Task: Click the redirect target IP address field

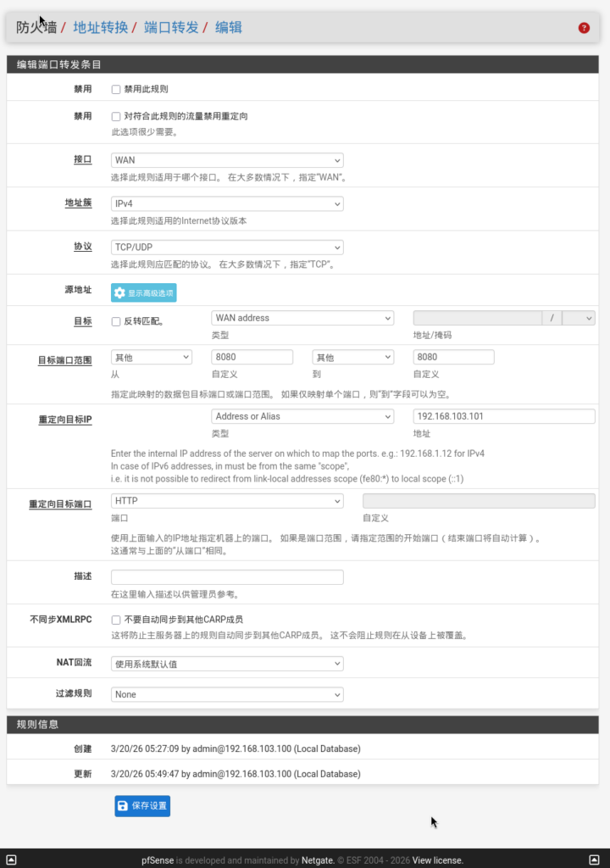Action: click(x=503, y=416)
